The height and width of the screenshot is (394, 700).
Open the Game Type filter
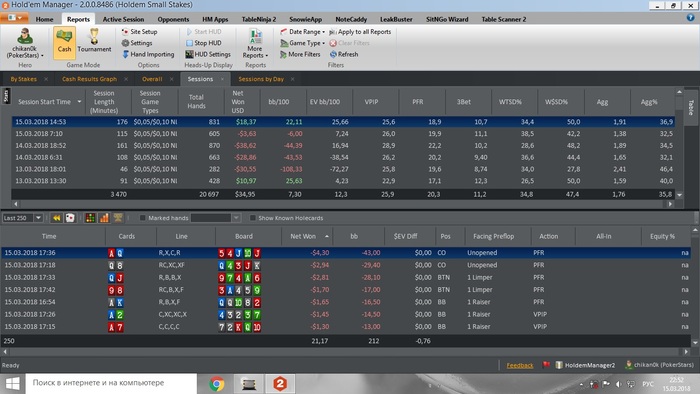coord(302,43)
